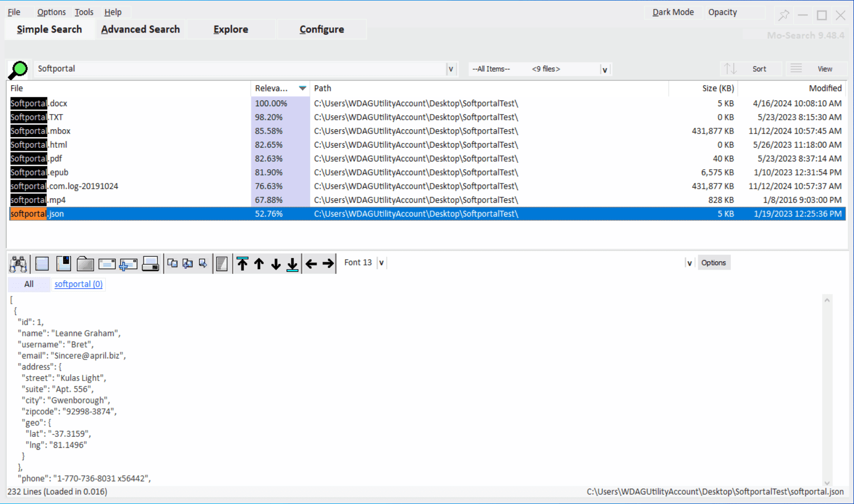
Task: Click the Path column header
Action: 489,88
